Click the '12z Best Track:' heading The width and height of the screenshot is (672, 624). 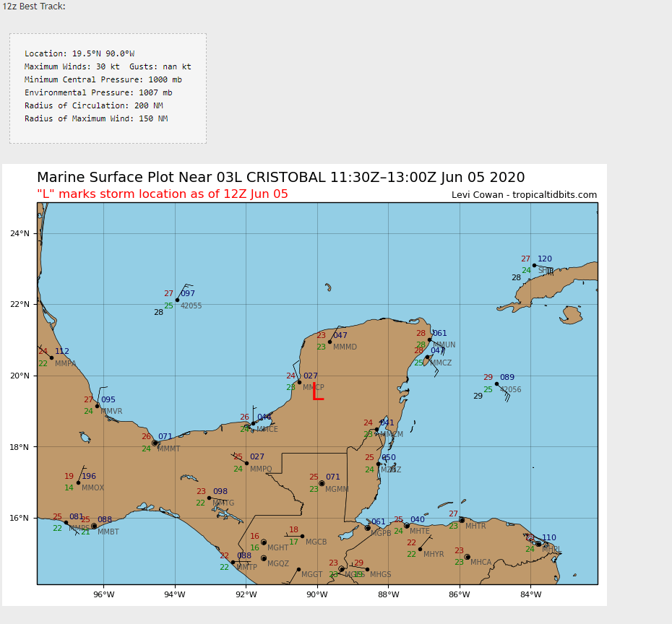pos(34,6)
